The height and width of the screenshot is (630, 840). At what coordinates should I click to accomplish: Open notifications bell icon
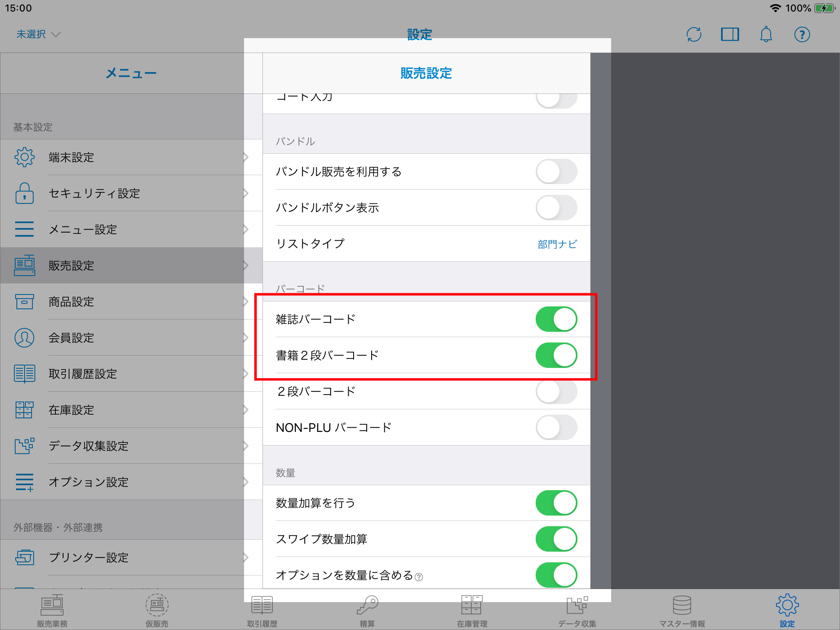(x=766, y=34)
